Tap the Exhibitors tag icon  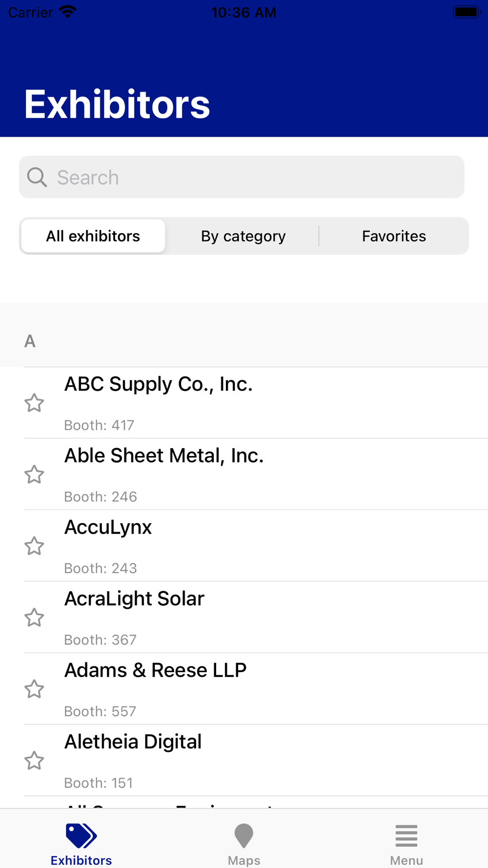pyautogui.click(x=81, y=836)
